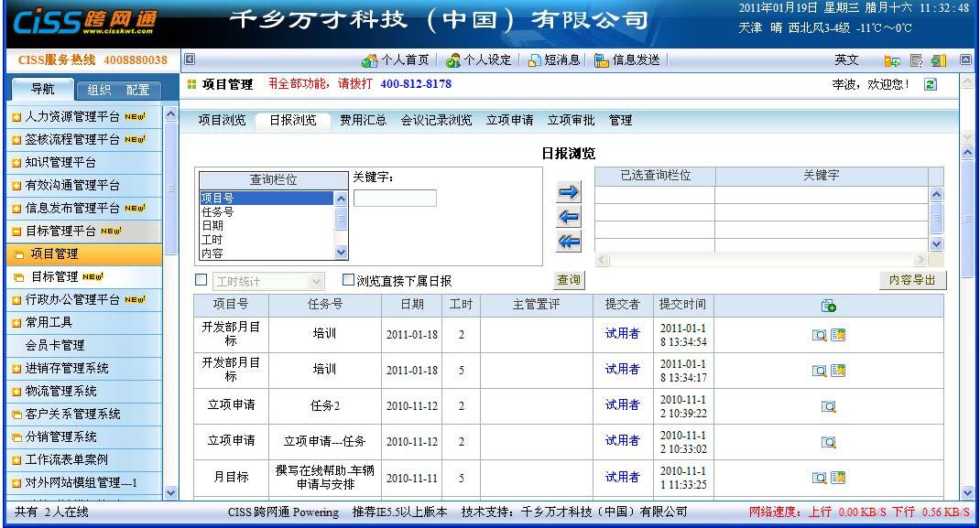Click the add new daily report icon
Viewport: 980px width, 528px height.
click(x=827, y=304)
